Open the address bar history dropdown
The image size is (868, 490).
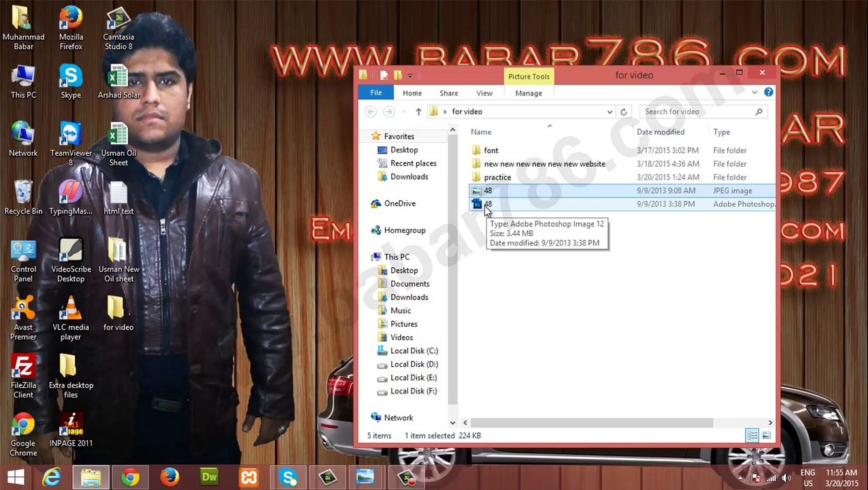[610, 112]
